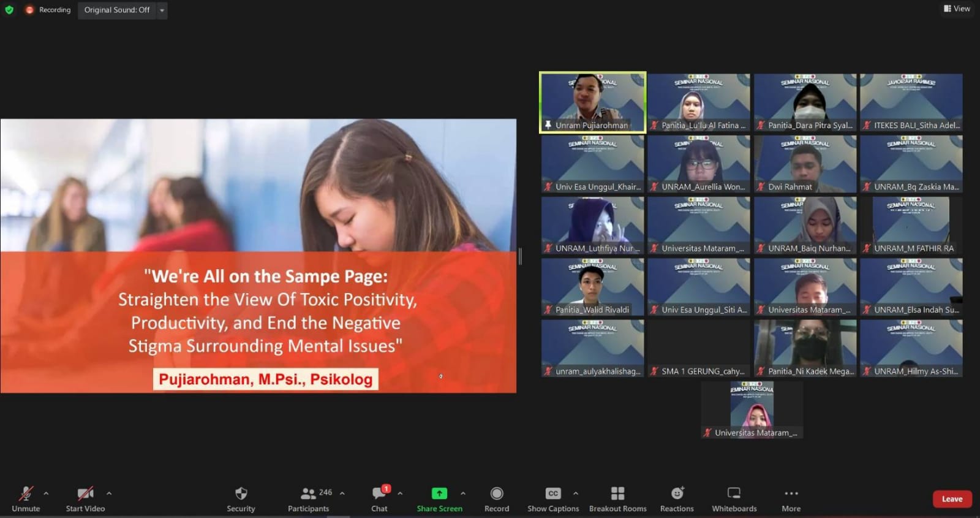Select the Panitia_Dara Pitra video tile
Image resolution: width=980 pixels, height=518 pixels.
pyautogui.click(x=805, y=102)
